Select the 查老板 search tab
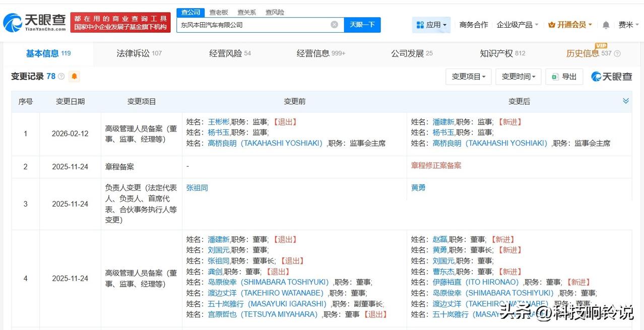The height and width of the screenshot is (330, 644). click(219, 12)
